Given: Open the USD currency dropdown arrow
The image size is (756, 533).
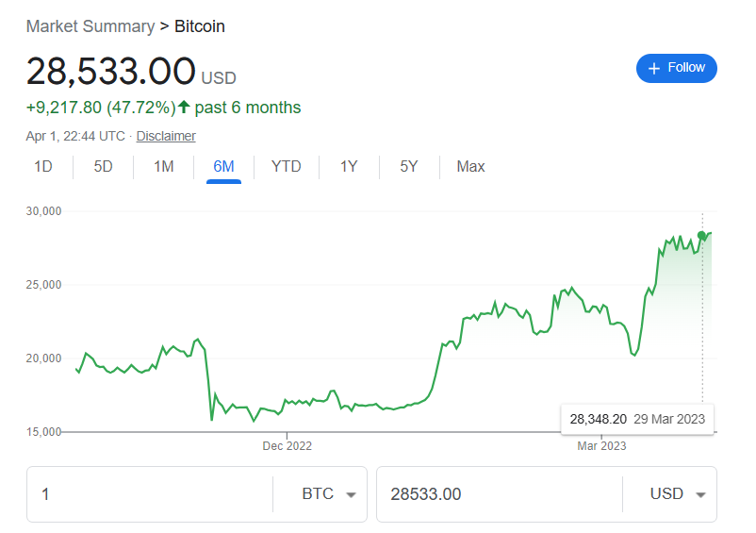Looking at the screenshot, I should pos(700,495).
